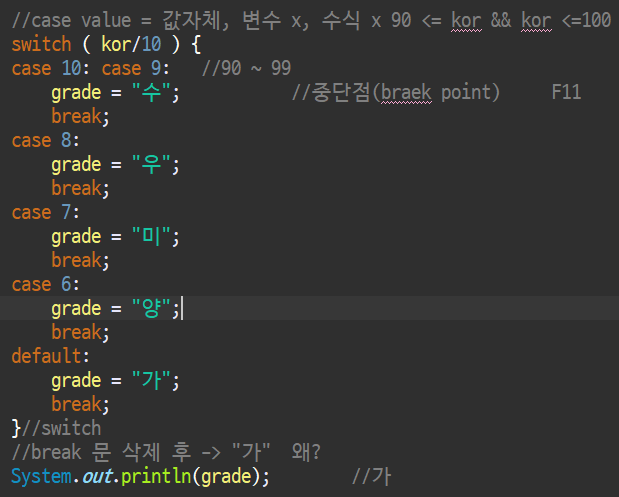The width and height of the screenshot is (619, 497).
Task: Click the trailing '//가' comment
Action: coord(371,476)
